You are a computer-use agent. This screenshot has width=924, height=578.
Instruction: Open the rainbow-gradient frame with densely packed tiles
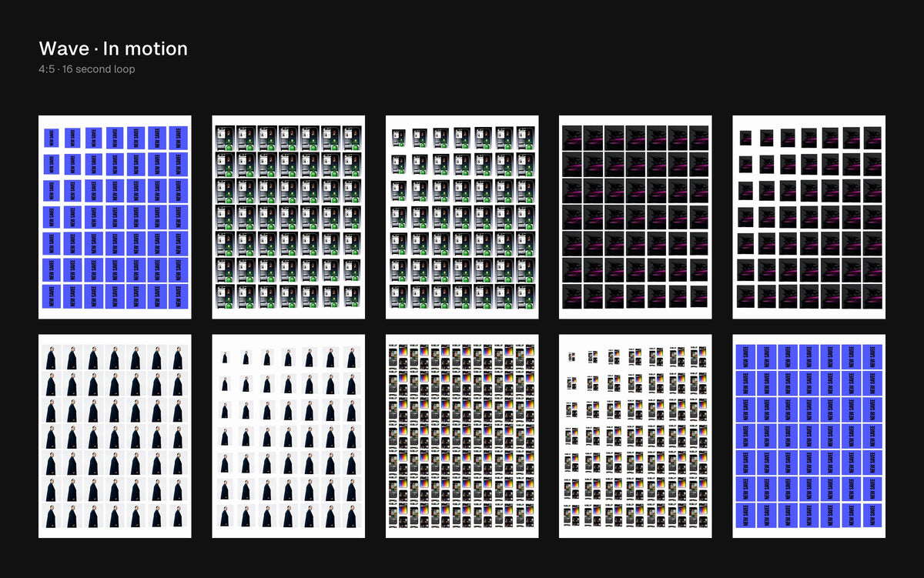coord(462,436)
